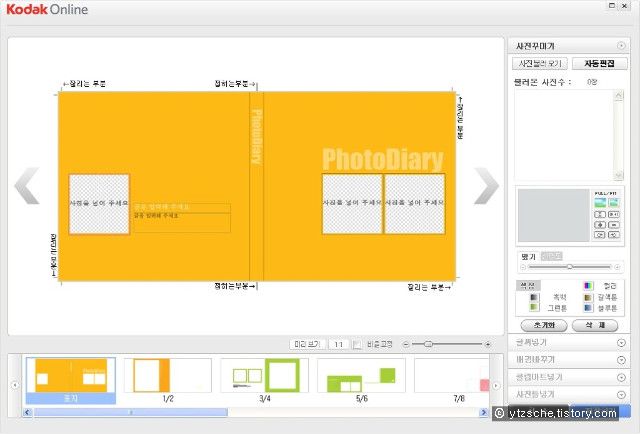Switch to the 밝기 brightness tab
The height and width of the screenshot is (434, 640).
click(529, 256)
